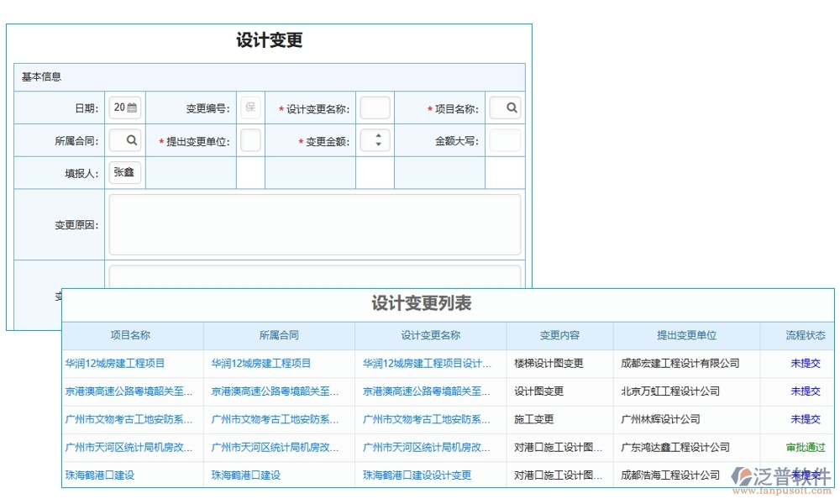Click the 保 icon beside 变更编号
The height and width of the screenshot is (504, 840).
(250, 107)
